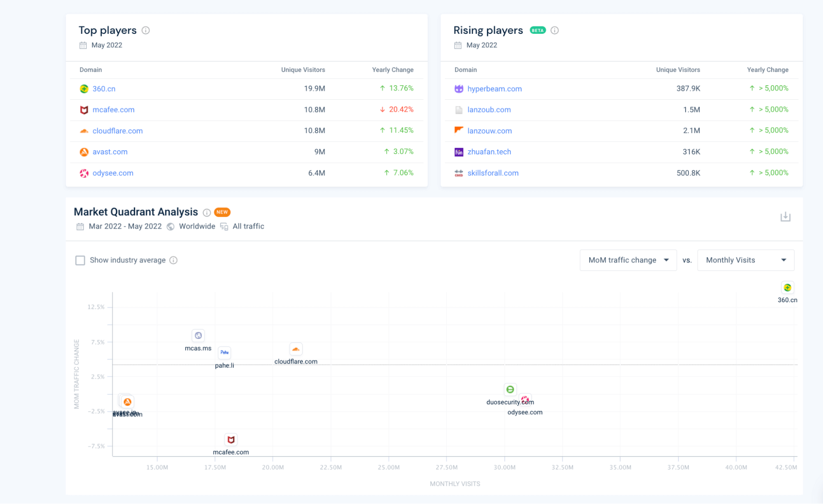
Task: Click the skillsforall.com domain link
Action: point(493,173)
